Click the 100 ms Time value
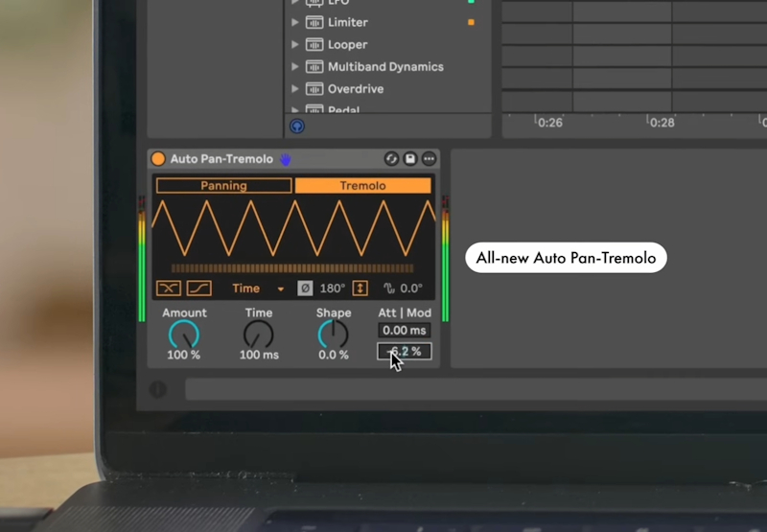Viewport: 767px width, 532px height. pyautogui.click(x=259, y=355)
